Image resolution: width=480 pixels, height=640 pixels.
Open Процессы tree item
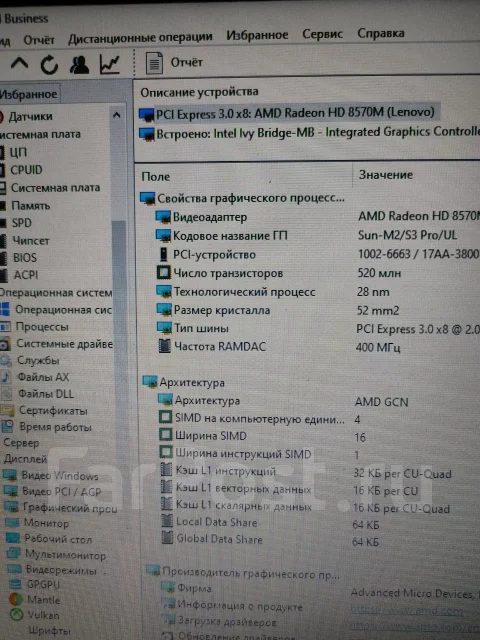coord(42,327)
